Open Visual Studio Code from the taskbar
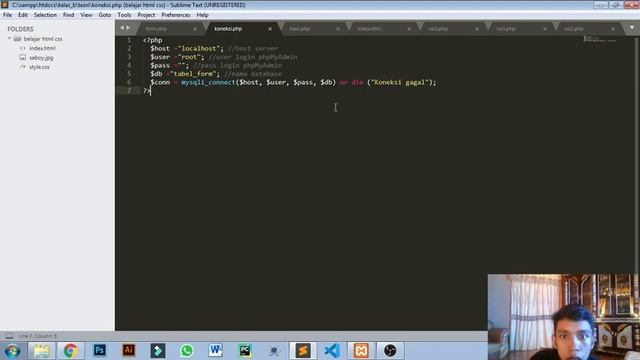Image resolution: width=640 pixels, height=360 pixels. pos(332,351)
